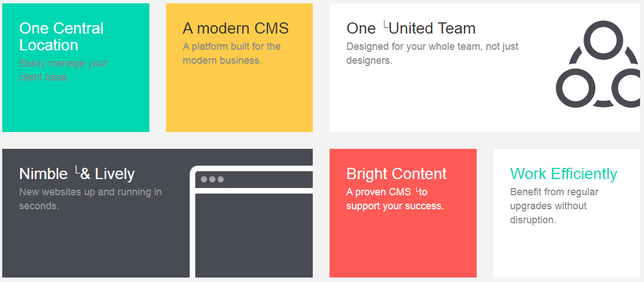Click the Bright Content heading
Viewport: 644px width, 282px height.
[x=396, y=173]
